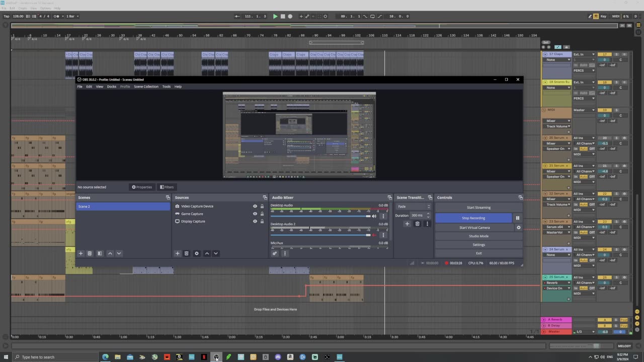Open the Fade transition dropdown

[x=414, y=207]
